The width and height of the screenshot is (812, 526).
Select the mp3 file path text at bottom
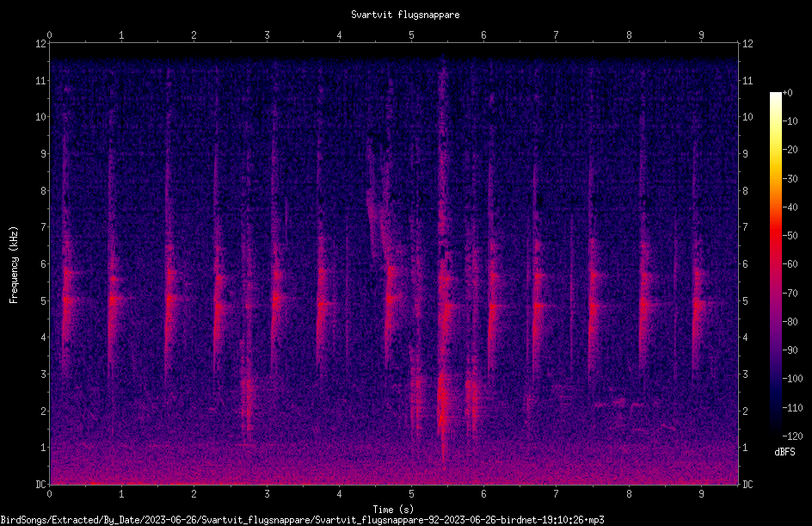(303, 520)
